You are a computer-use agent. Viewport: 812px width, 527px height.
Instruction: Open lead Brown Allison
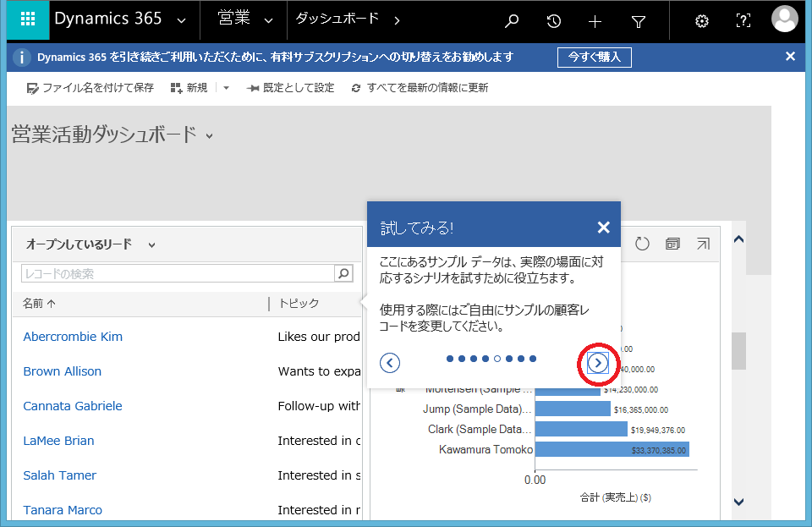tap(62, 371)
